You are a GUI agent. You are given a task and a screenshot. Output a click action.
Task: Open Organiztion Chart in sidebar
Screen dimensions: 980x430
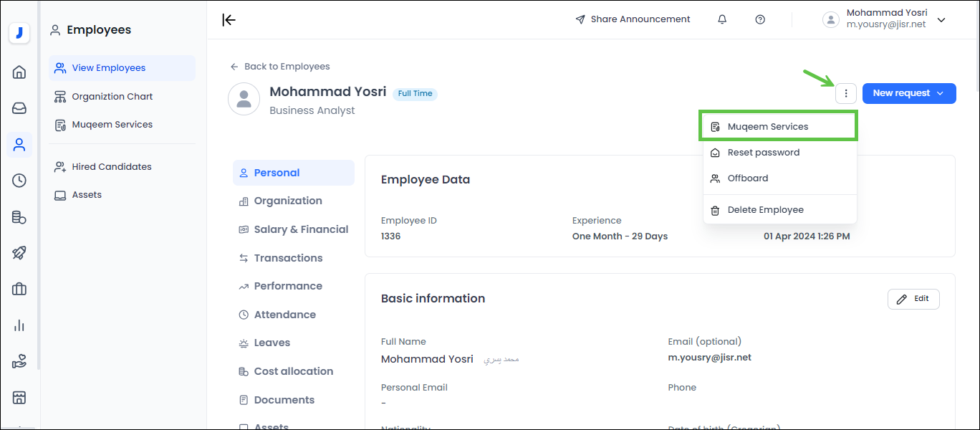tap(112, 97)
